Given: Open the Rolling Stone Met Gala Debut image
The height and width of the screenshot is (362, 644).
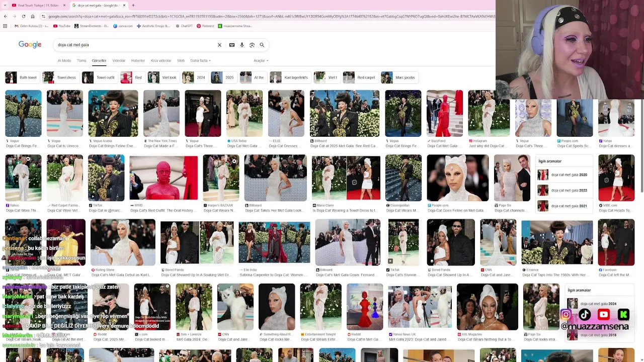Looking at the screenshot, I should 123,242.
